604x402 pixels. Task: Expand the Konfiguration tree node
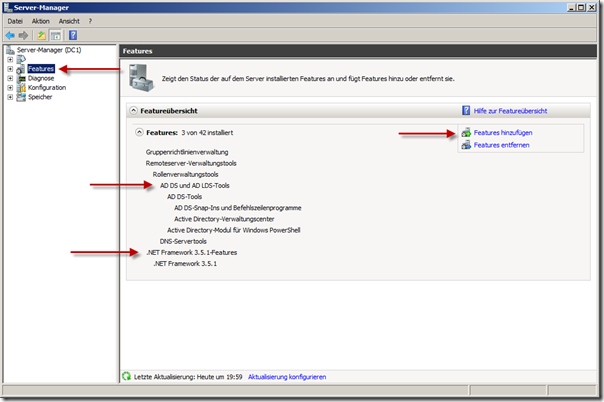click(x=10, y=88)
